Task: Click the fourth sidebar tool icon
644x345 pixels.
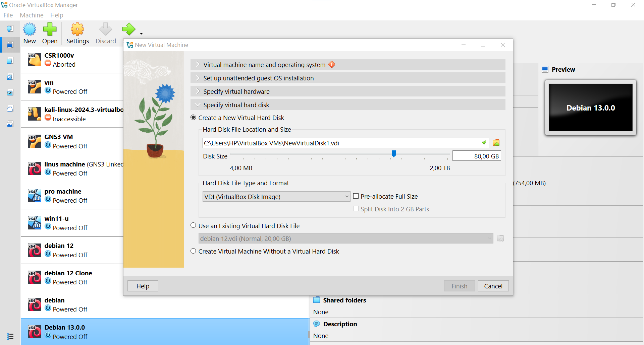Action: pos(10,77)
